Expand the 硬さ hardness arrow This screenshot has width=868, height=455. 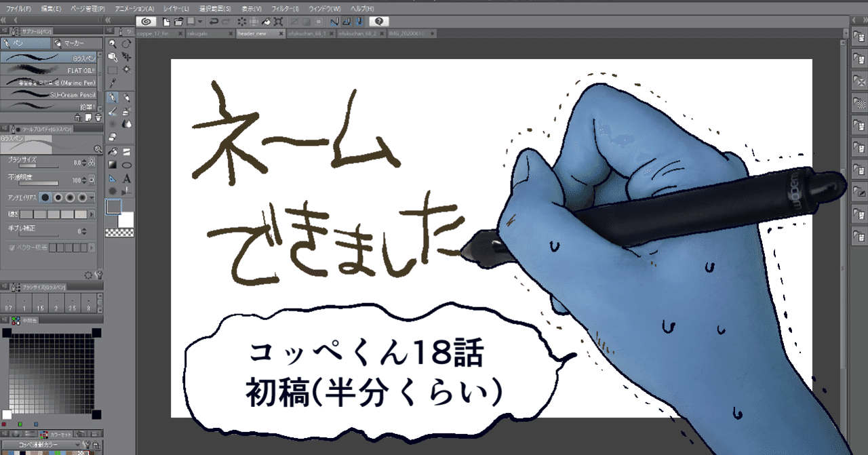pyautogui.click(x=92, y=214)
